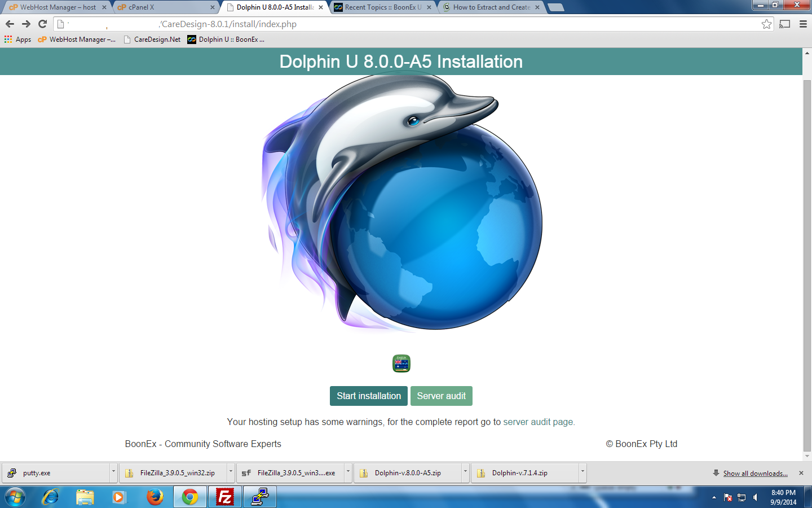Open the downloaded Dolphin-v.8.0.0-A5.zip
This screenshot has width=812, height=508.
point(408,473)
